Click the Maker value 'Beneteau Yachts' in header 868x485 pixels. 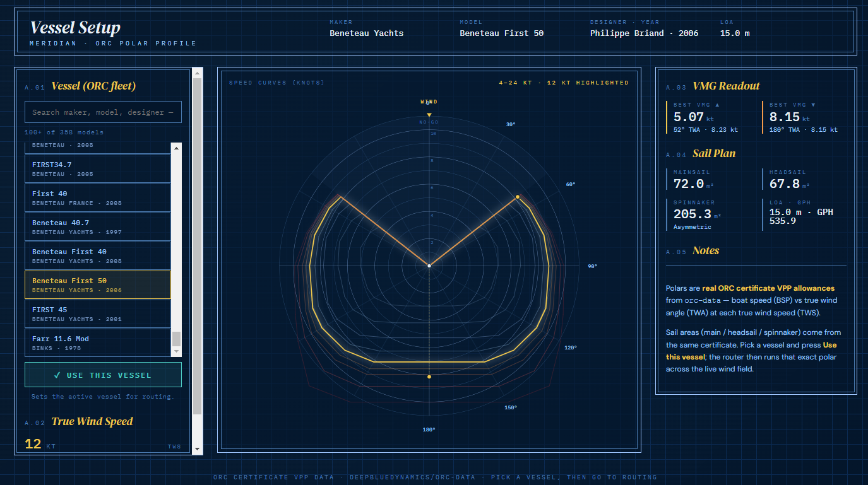366,33
